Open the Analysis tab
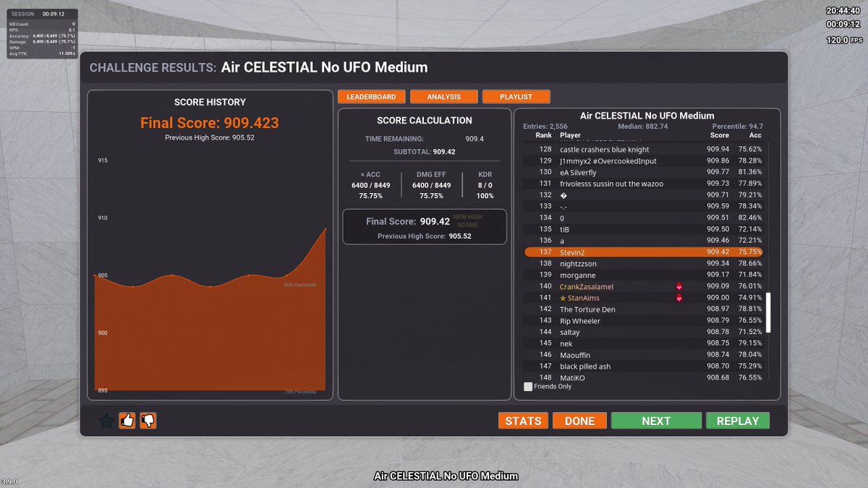868x488 pixels. [444, 97]
